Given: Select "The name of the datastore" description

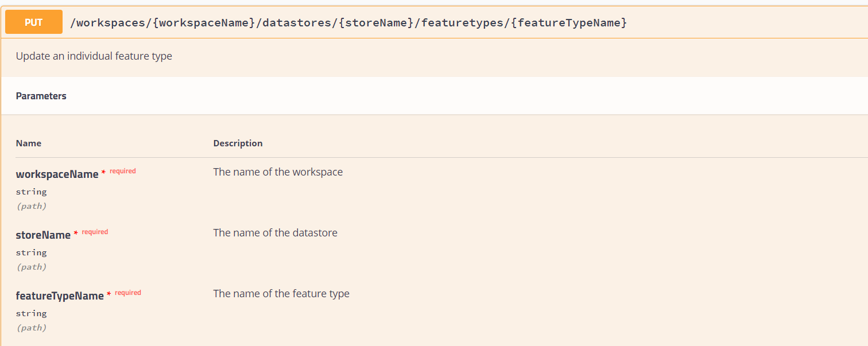Looking at the screenshot, I should point(276,233).
